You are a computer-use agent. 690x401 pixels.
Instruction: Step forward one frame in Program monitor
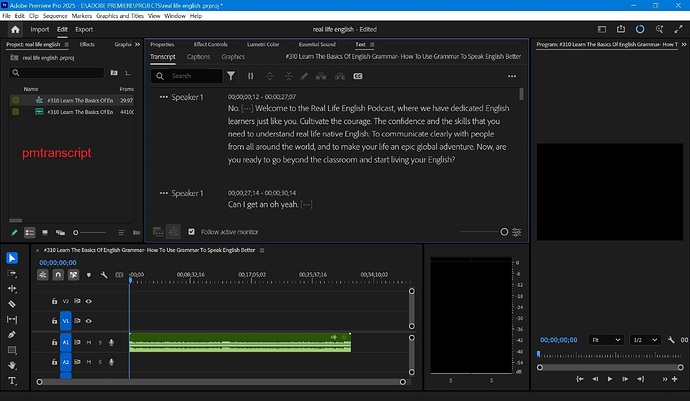click(x=625, y=379)
